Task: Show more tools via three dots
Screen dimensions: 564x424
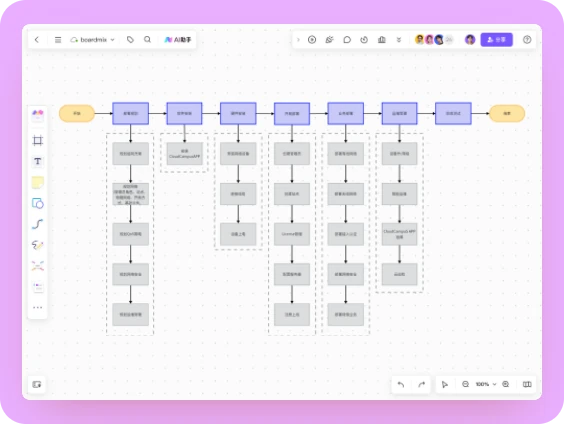Action: tap(38, 307)
